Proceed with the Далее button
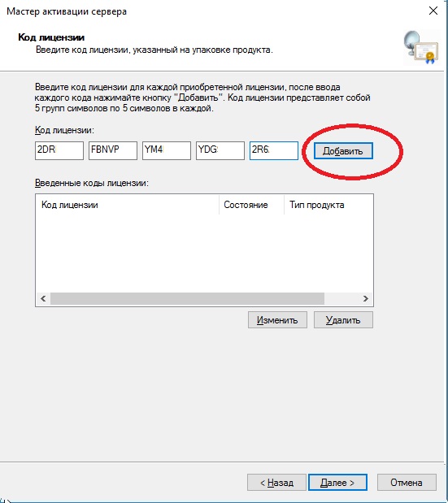Image resolution: width=448 pixels, height=503 pixels. point(337,483)
